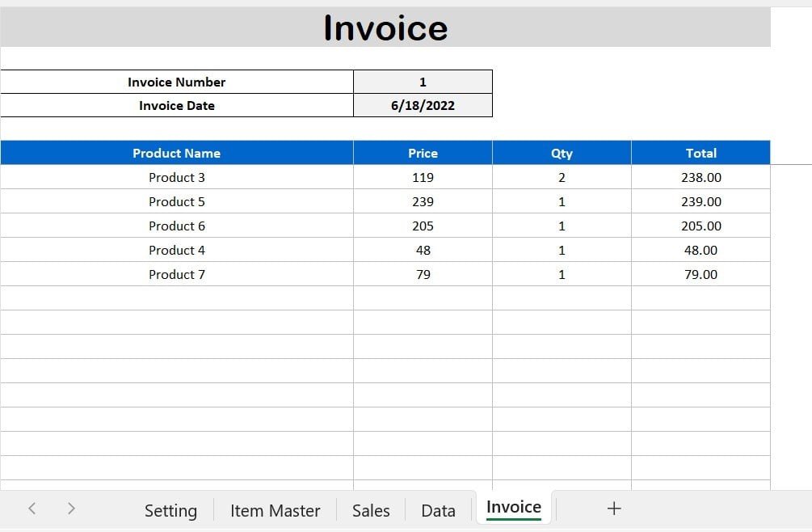Select the quantity cell for Product 7
Viewport: 812px width, 532px height.
562,274
